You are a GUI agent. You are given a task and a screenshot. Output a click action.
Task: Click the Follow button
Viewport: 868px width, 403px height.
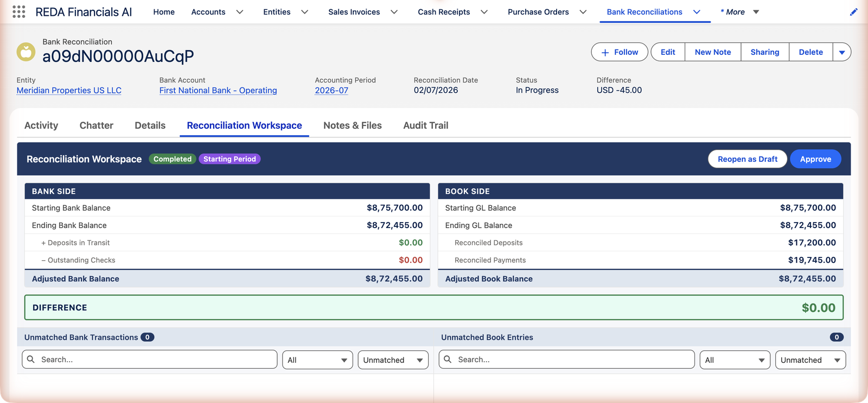click(620, 52)
